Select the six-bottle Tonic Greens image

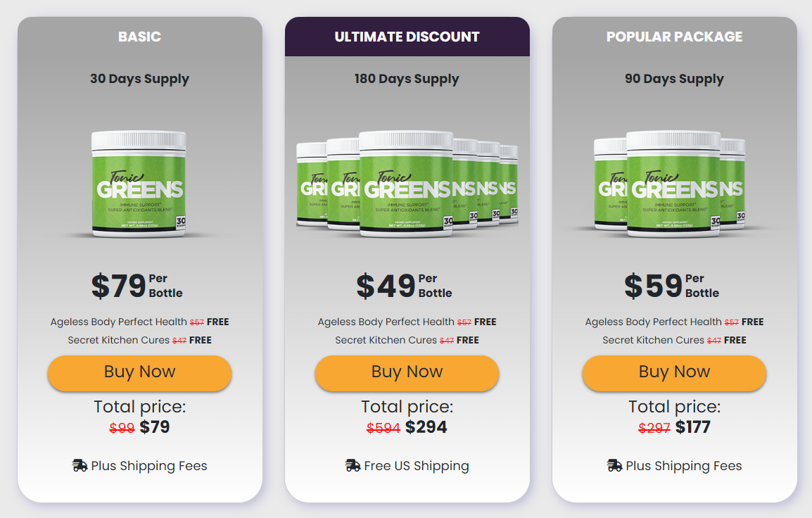407,184
